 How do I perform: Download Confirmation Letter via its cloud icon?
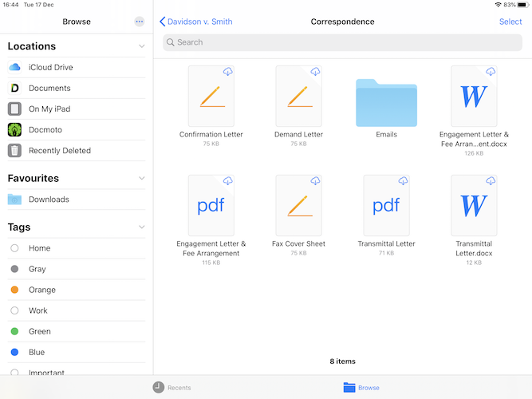point(227,71)
